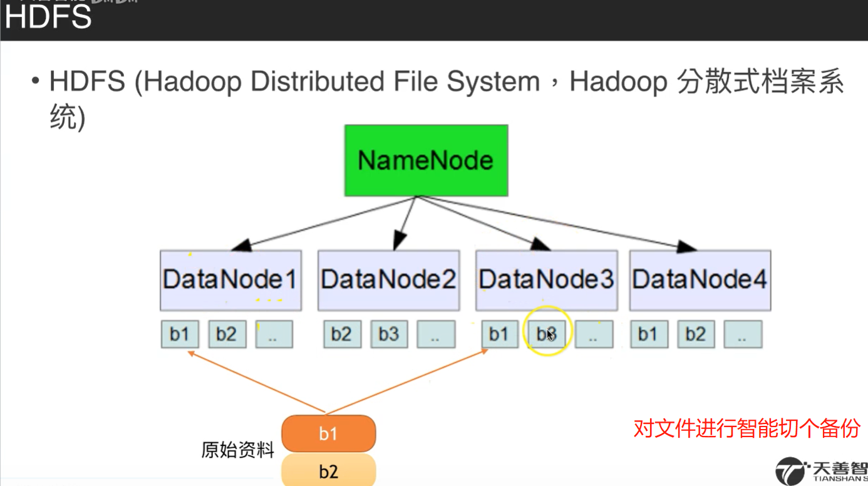The image size is (868, 486).
Task: Click the light orange b2 original data block
Action: point(328,470)
